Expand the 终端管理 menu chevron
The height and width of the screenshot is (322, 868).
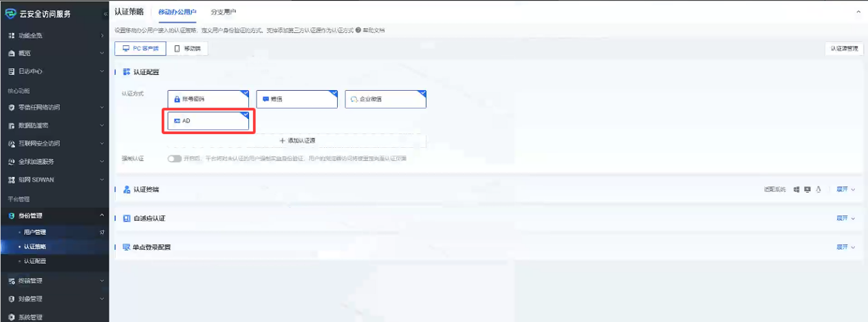[102, 281]
